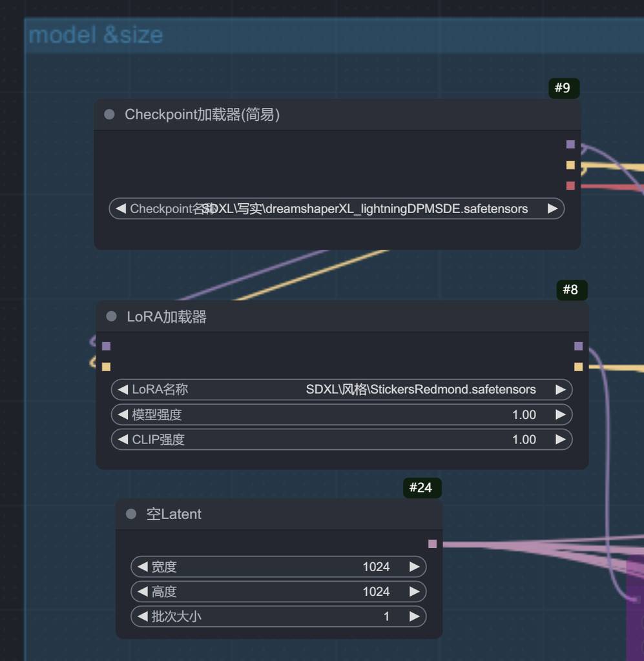
Task: Click the yellow CLIP input port on LoRA加载器
Action: pos(106,367)
